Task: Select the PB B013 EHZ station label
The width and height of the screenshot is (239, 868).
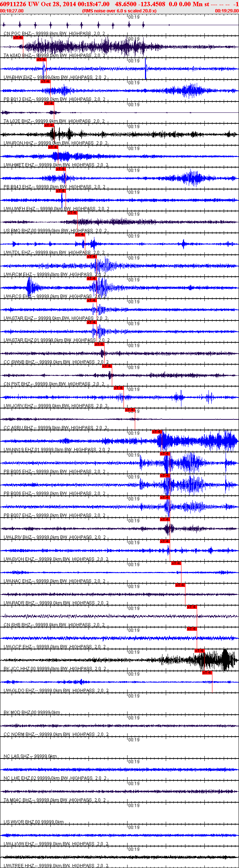Action: click(x=54, y=99)
